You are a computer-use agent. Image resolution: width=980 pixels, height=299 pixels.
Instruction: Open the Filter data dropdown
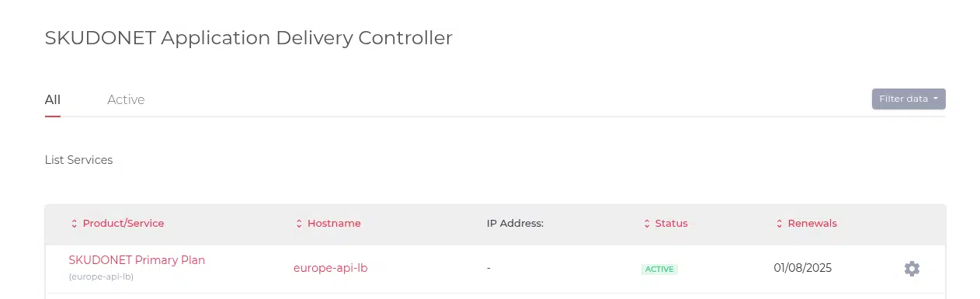(x=909, y=99)
